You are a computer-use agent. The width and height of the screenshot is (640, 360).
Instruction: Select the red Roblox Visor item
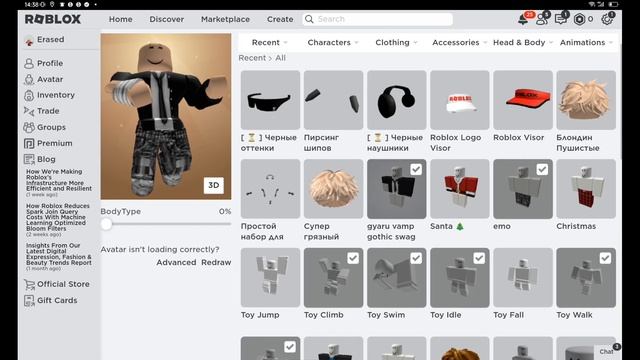coord(523,100)
